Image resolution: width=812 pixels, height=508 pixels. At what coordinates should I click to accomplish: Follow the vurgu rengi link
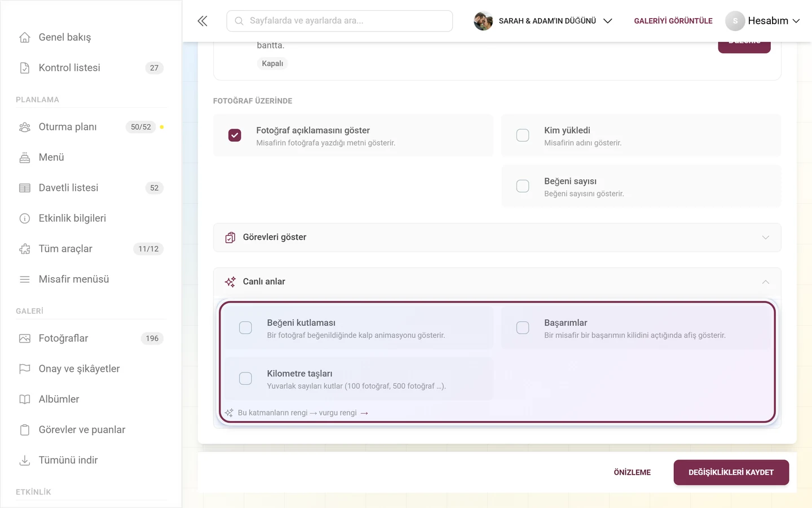[x=343, y=413]
